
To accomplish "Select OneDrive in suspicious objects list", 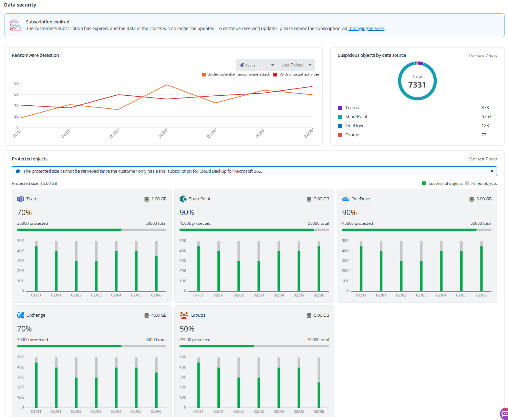I will [x=354, y=126].
